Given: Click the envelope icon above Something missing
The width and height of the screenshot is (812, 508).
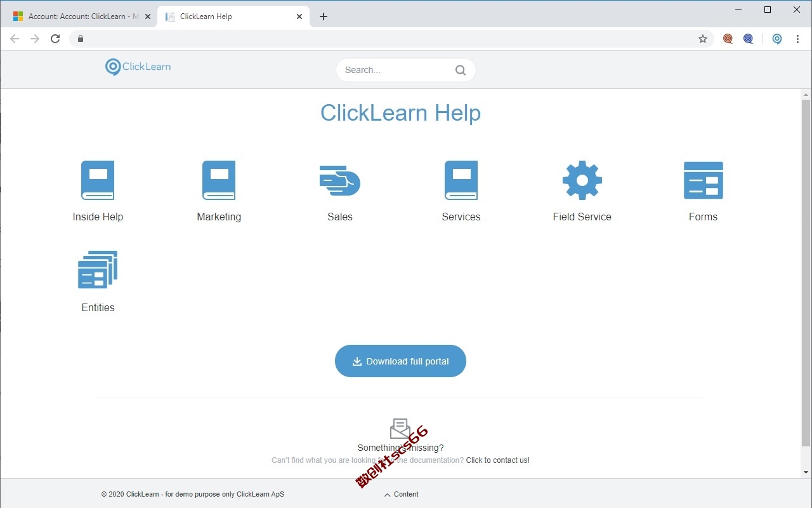Looking at the screenshot, I should click(400, 429).
